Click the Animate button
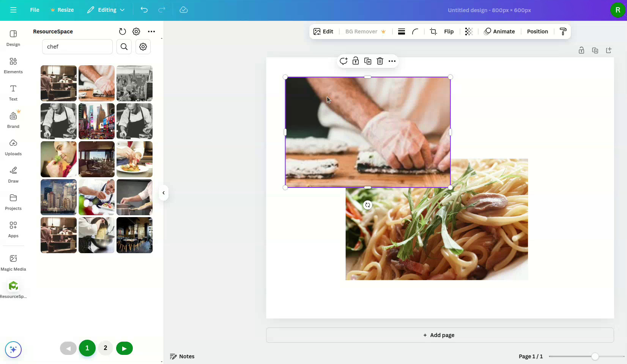This screenshot has height=364, width=627. point(499,32)
